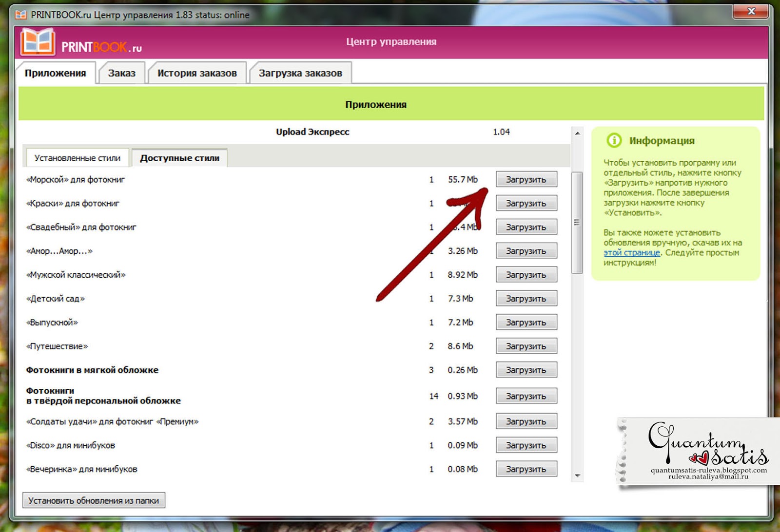Viewport: 780px width, 532px height.
Task: Click the green Information icon
Action: tap(614, 141)
